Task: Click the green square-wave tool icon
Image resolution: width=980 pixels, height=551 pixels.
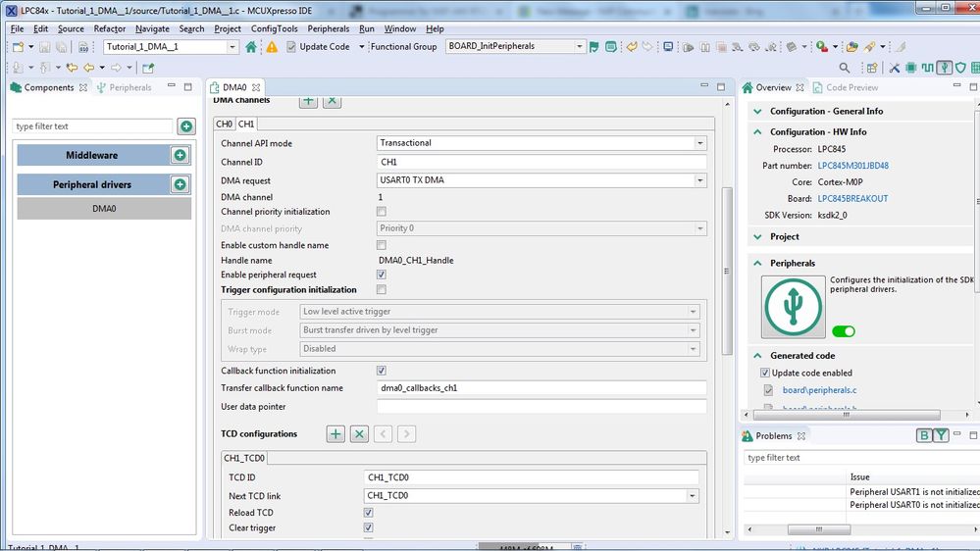Action: coord(927,68)
